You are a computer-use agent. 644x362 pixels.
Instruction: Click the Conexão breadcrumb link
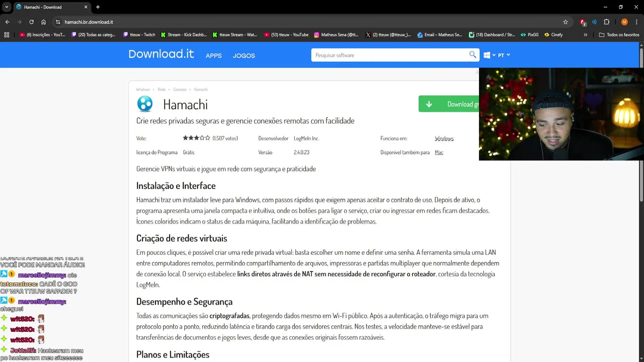click(x=180, y=89)
